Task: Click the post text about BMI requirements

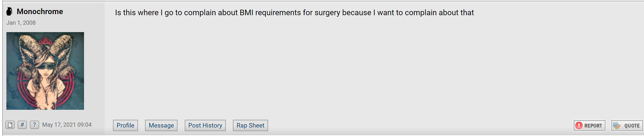Action: coord(294,12)
